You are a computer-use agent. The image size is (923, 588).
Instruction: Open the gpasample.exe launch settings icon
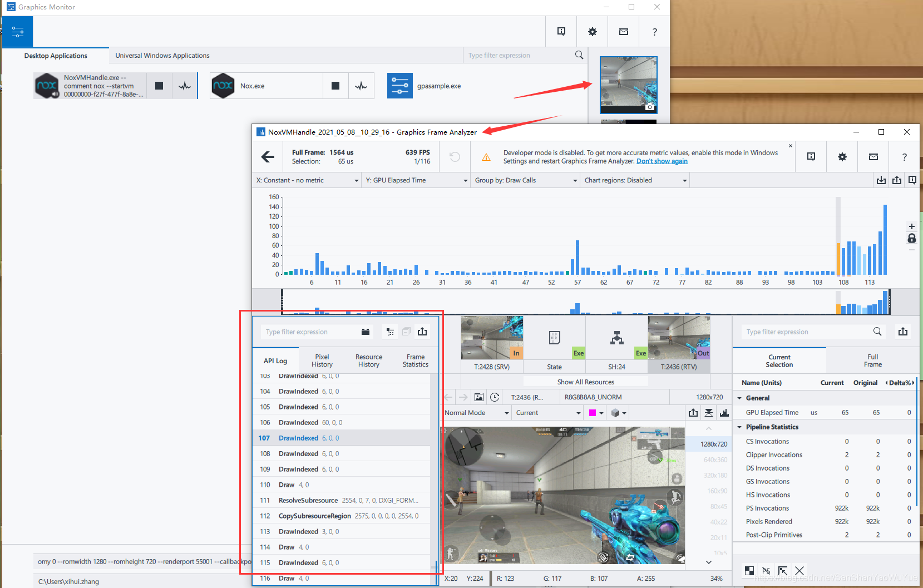coord(400,86)
